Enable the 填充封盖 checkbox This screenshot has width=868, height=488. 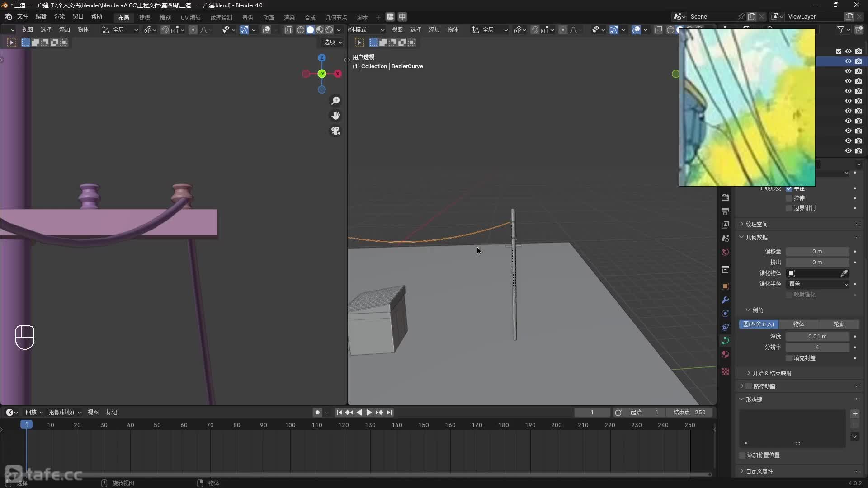789,358
